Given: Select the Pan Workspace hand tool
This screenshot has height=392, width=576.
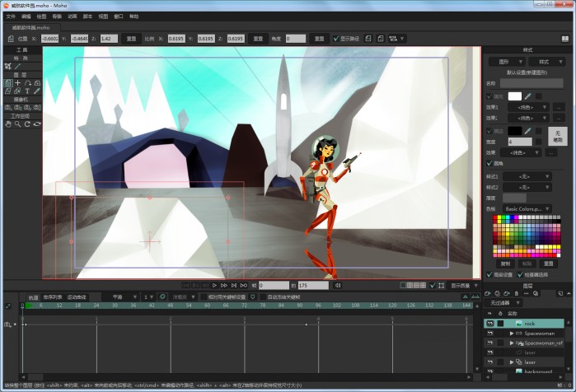Looking at the screenshot, I should 8,124.
